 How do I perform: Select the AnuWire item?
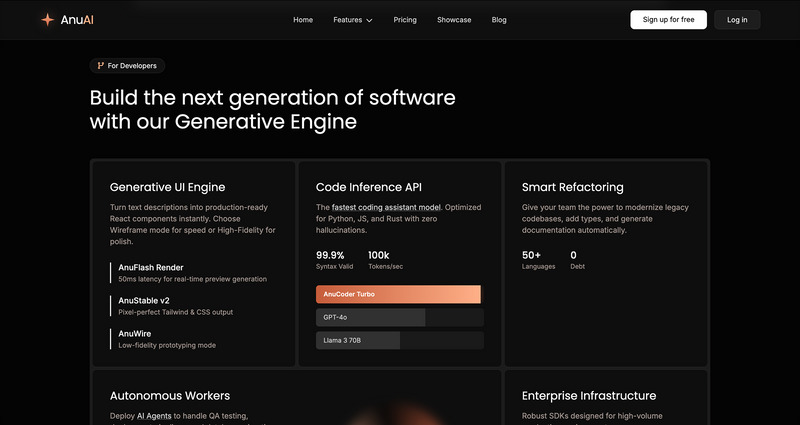tap(163, 339)
